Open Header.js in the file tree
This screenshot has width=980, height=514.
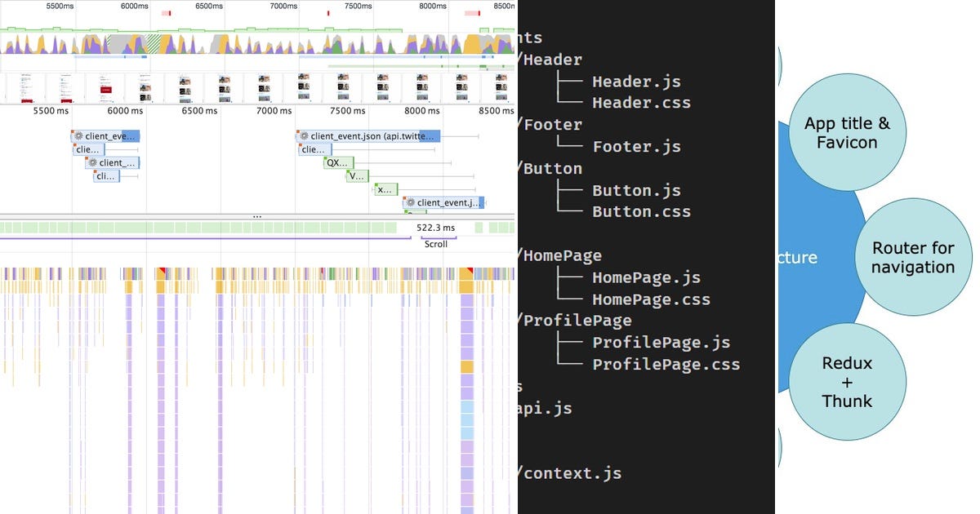pyautogui.click(x=636, y=81)
